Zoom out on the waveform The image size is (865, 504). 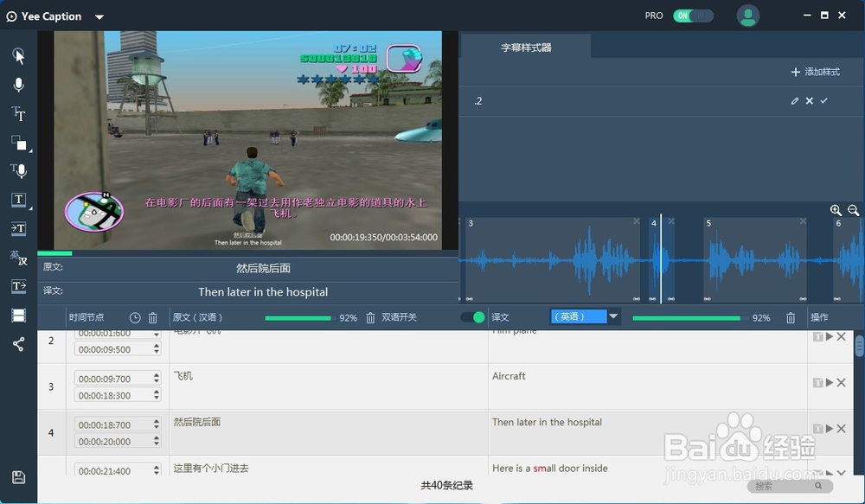coord(853,210)
